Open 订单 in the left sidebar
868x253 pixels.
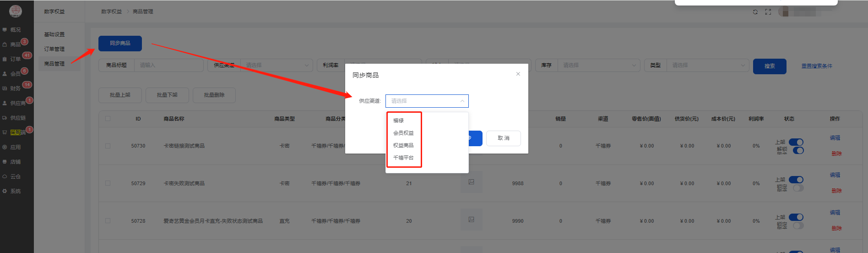pyautogui.click(x=15, y=59)
